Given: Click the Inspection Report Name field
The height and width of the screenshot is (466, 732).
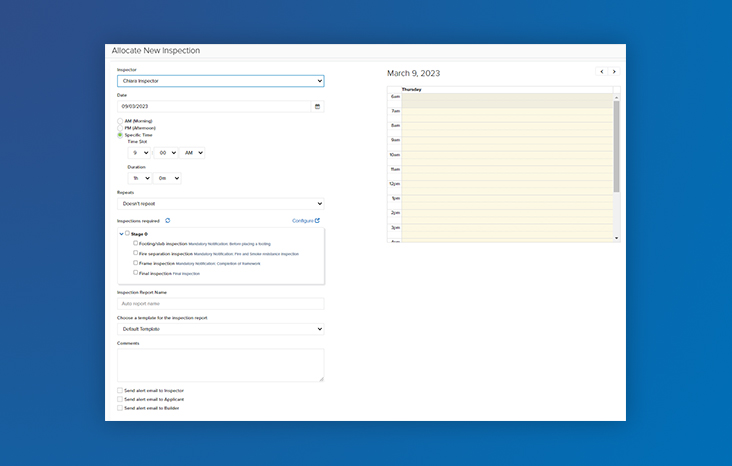Looking at the screenshot, I should pyautogui.click(x=221, y=304).
